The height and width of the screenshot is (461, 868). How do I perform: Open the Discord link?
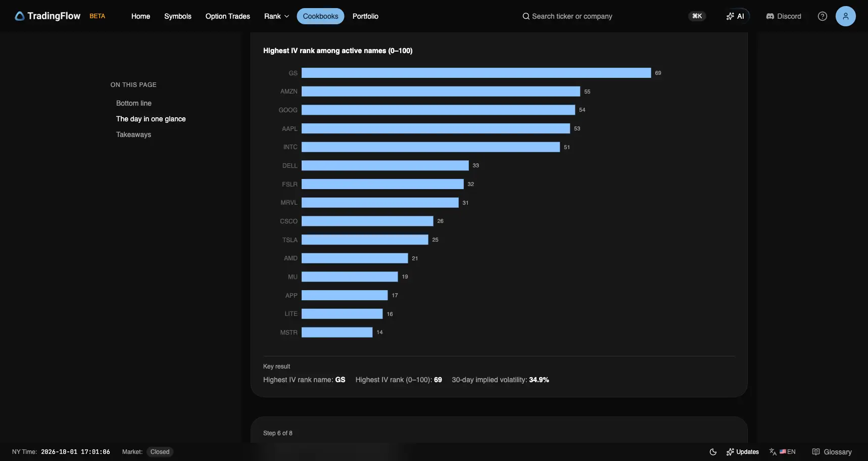click(x=784, y=16)
